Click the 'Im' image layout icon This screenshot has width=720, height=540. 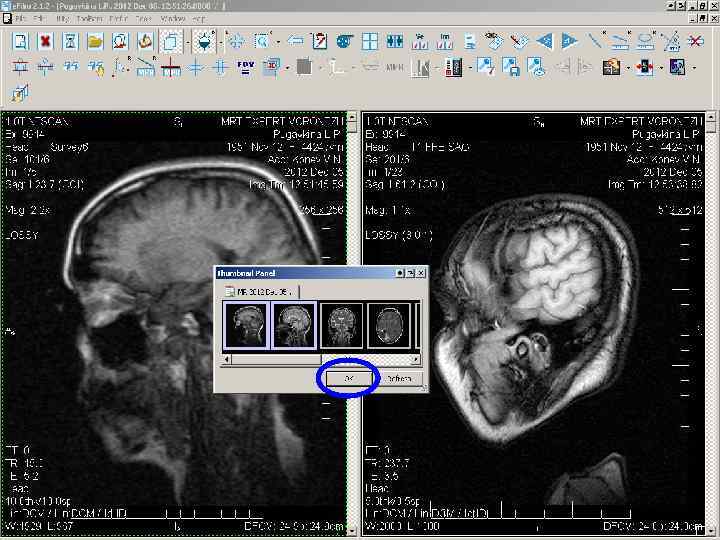click(444, 41)
